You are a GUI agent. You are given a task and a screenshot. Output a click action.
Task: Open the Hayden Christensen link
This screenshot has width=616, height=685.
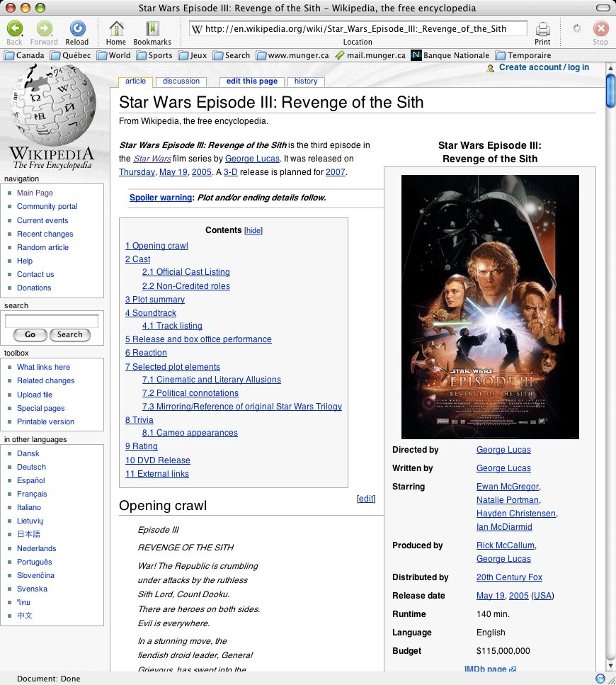[516, 514]
